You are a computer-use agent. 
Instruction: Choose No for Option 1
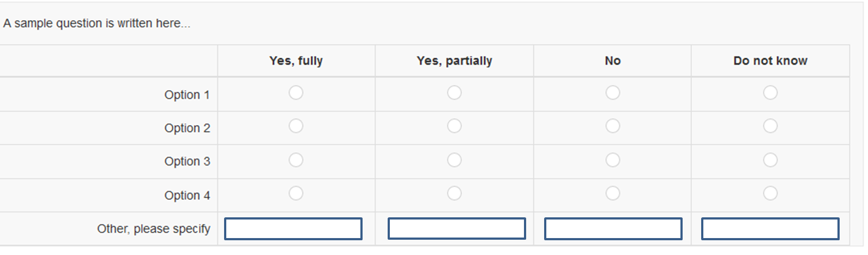pos(613,93)
